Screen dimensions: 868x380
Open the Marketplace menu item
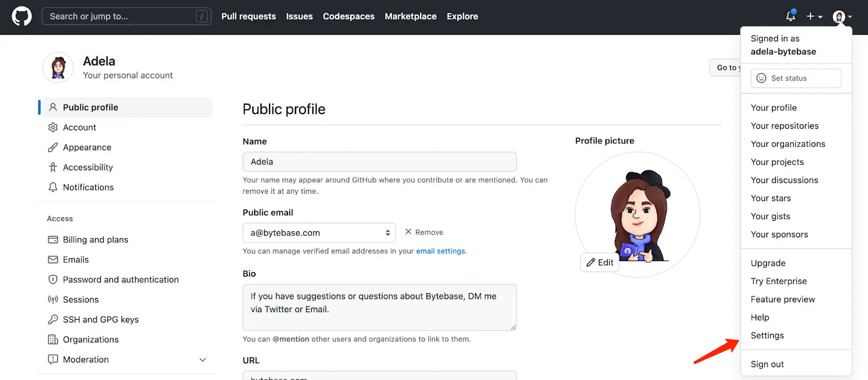[410, 16]
